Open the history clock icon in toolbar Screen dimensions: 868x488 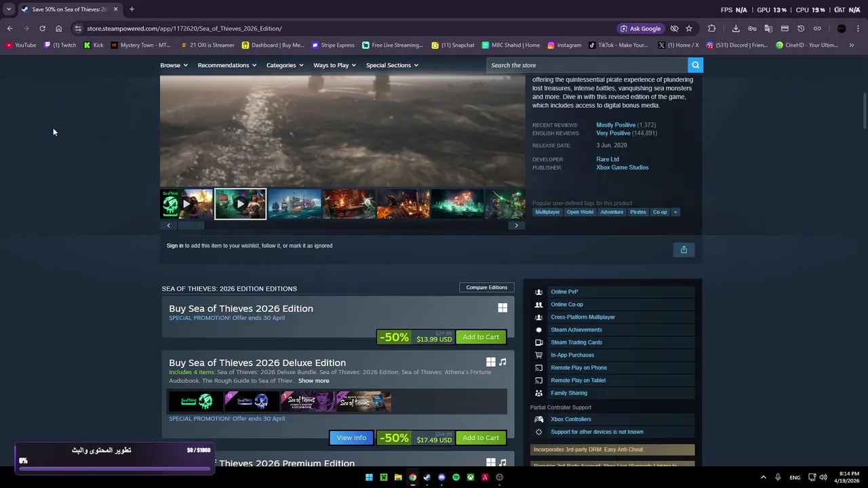pos(801,28)
